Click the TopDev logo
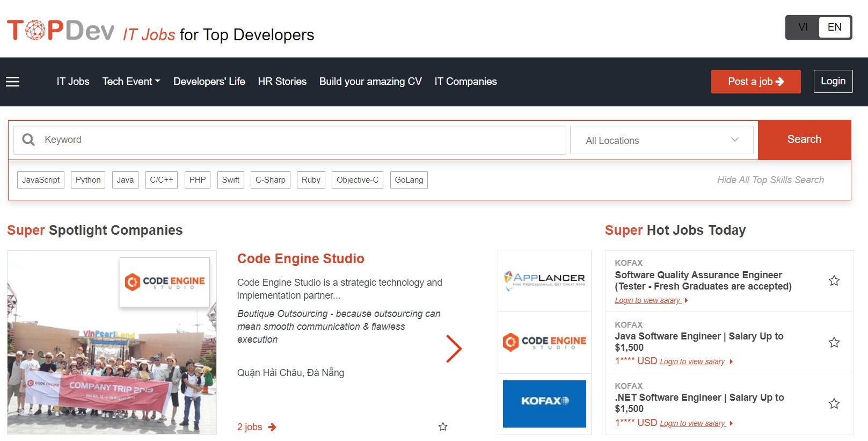Viewport: 868px width, 441px height. tap(61, 31)
